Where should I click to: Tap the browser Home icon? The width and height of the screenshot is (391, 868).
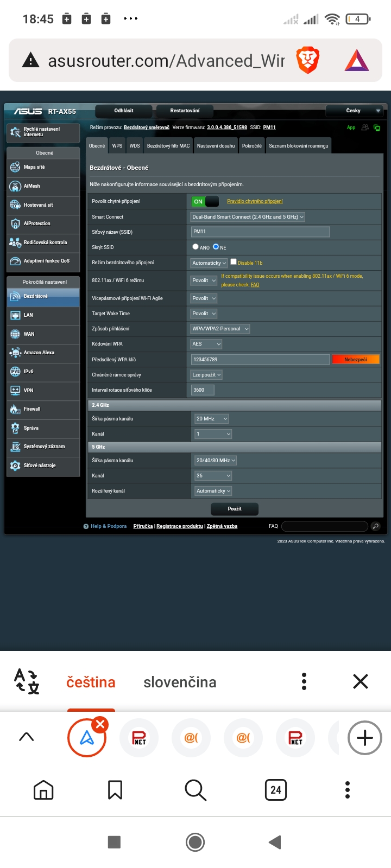click(x=43, y=790)
